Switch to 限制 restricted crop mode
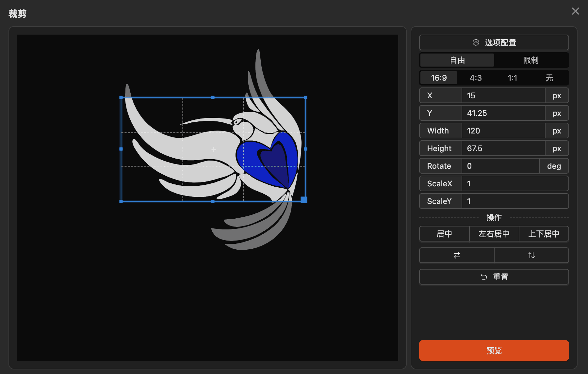The width and height of the screenshot is (588, 374). point(531,60)
